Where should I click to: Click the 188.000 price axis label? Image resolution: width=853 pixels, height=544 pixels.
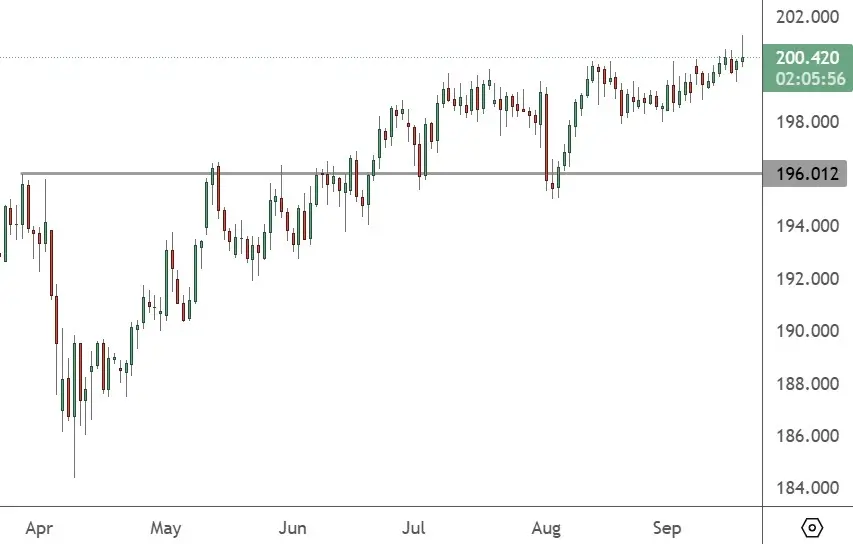pos(807,384)
